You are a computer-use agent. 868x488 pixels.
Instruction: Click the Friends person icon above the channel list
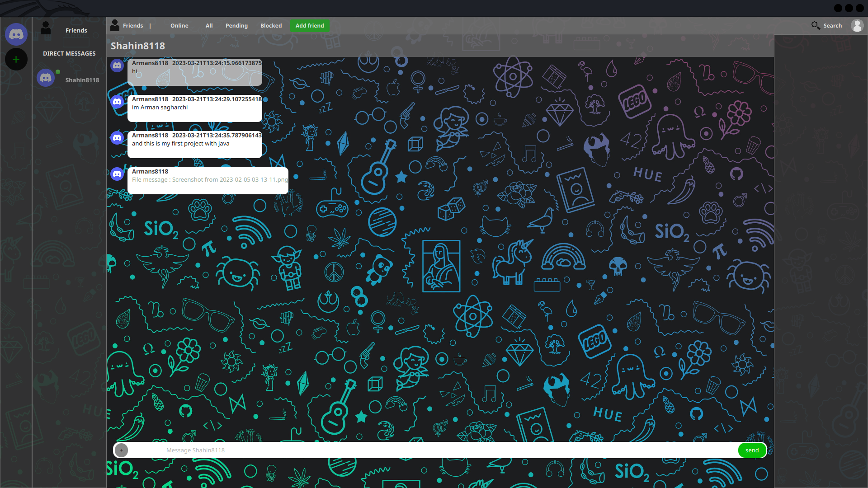pos(45,28)
